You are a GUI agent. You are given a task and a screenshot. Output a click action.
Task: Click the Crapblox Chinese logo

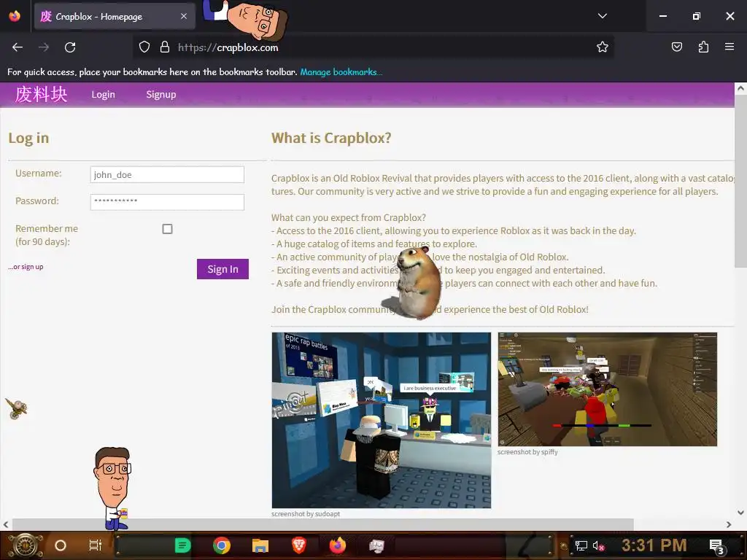[x=41, y=94]
